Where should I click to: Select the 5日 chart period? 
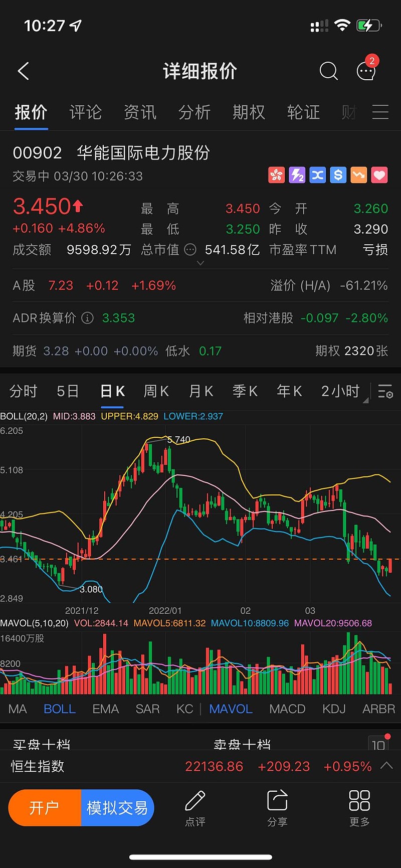coord(68,391)
